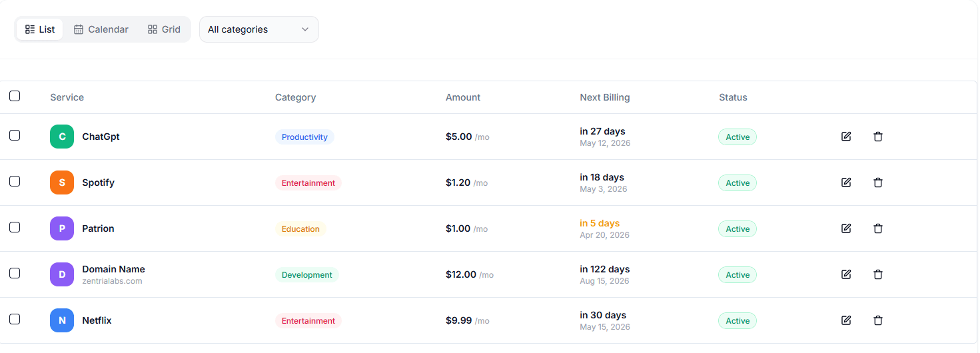Click Netflix's Entertainment category tag

[x=308, y=321]
